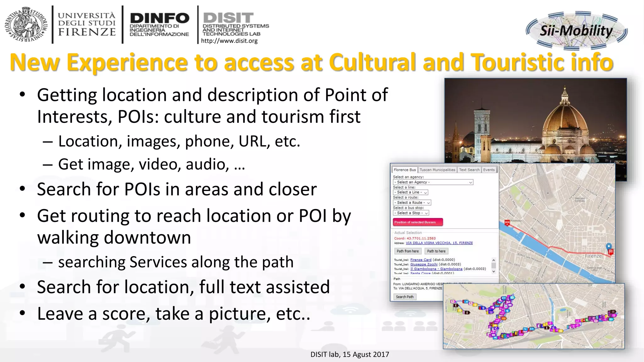Click 'searching Services along the path' sub-bullet
The image size is (644, 362).
pyautogui.click(x=176, y=262)
